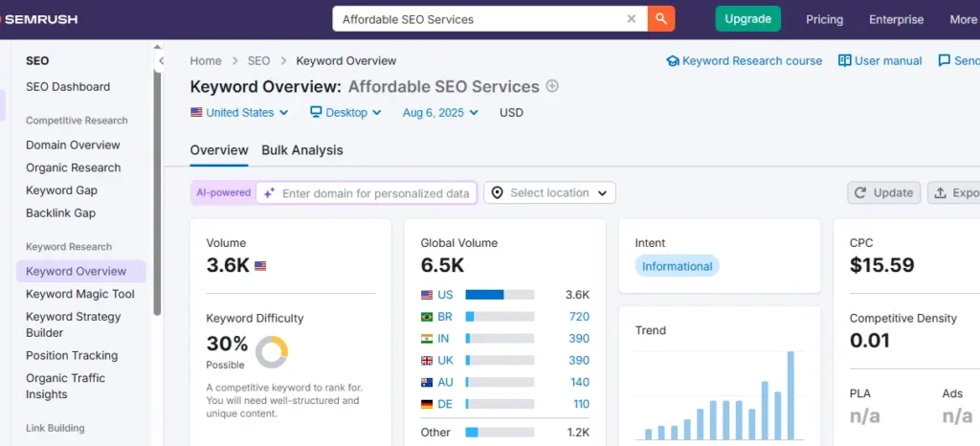The height and width of the screenshot is (446, 980).
Task: Switch to the Bulk Analysis tab
Action: [301, 150]
